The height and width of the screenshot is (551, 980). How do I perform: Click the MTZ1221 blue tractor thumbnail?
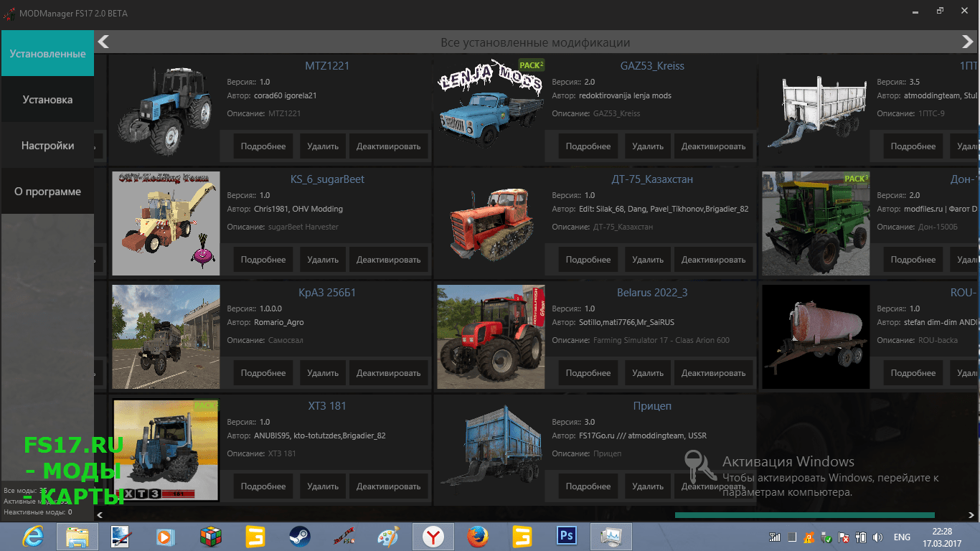(166, 110)
